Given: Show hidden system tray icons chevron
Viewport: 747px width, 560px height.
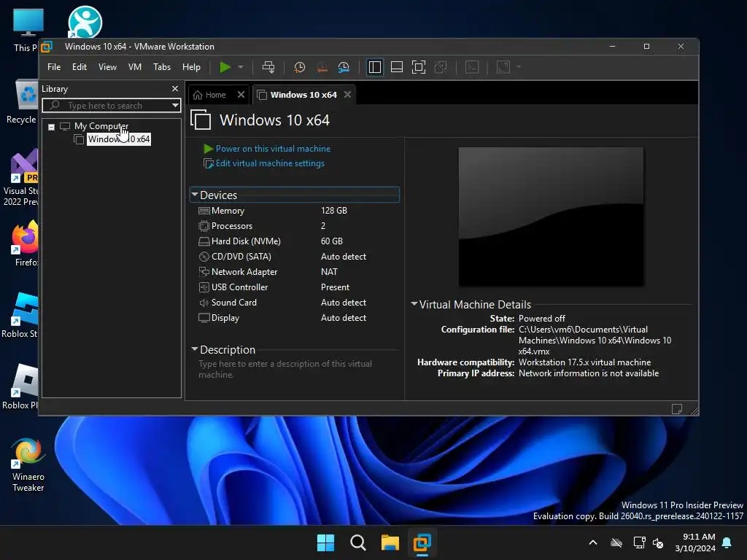Looking at the screenshot, I should click(x=593, y=542).
